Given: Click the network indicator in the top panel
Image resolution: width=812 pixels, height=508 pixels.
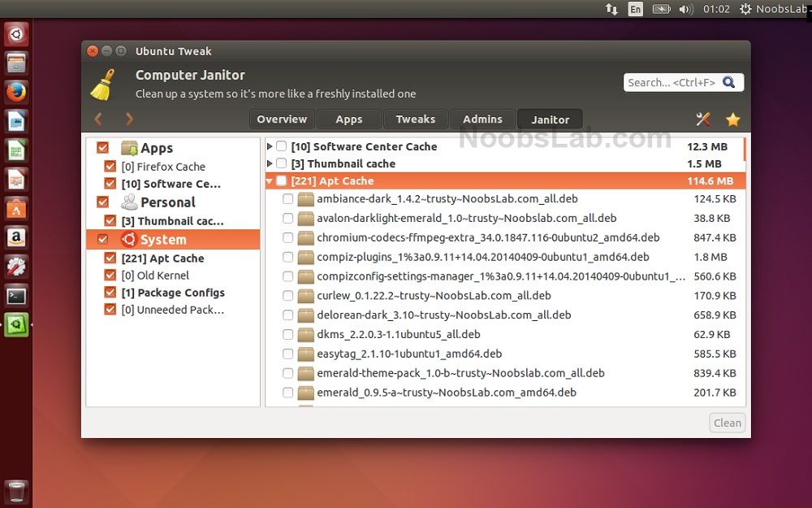Looking at the screenshot, I should pyautogui.click(x=611, y=9).
